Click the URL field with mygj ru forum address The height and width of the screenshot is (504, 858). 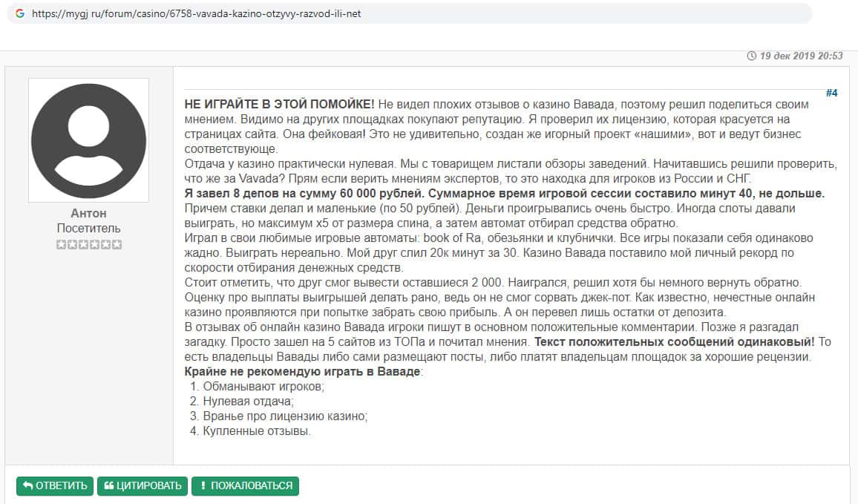409,13
